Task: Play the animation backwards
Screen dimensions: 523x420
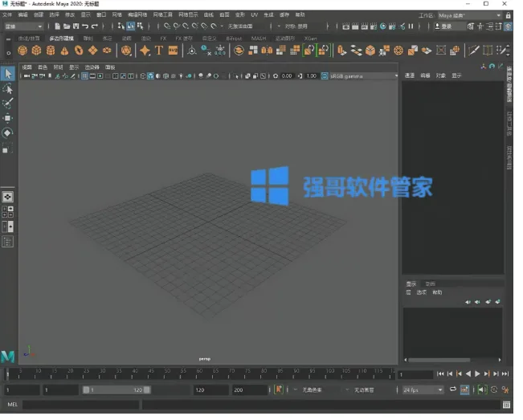Action: pos(468,374)
